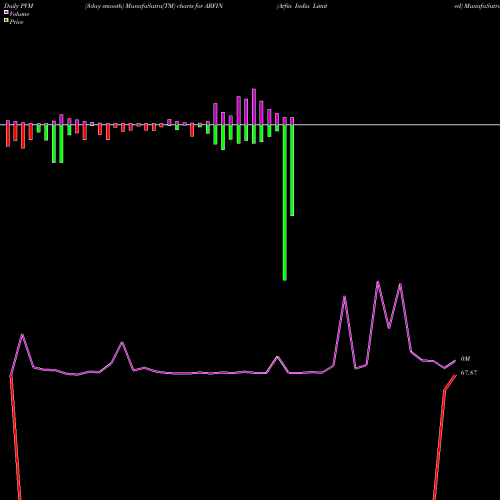The width and height of the screenshot is (500, 500).
Task: Click the '0M' volume value label
Action: pos(465,359)
